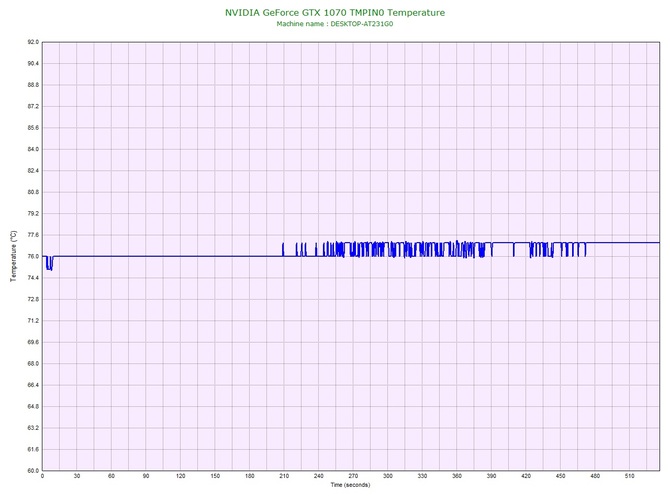Click the 64.8 temperature tick label
670x502 pixels.
coord(33,407)
